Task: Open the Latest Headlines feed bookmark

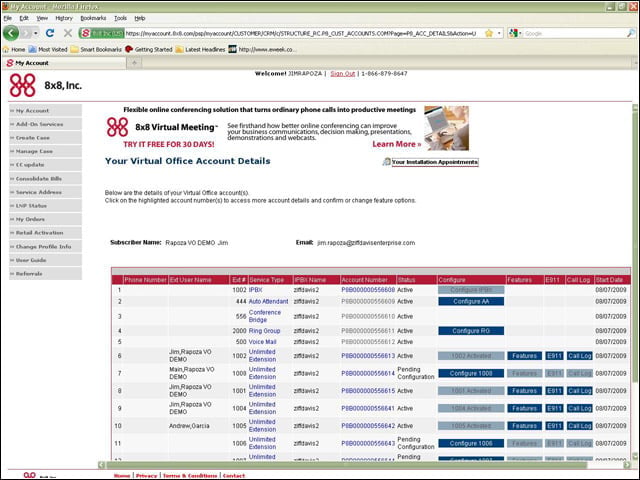Action: (x=200, y=49)
